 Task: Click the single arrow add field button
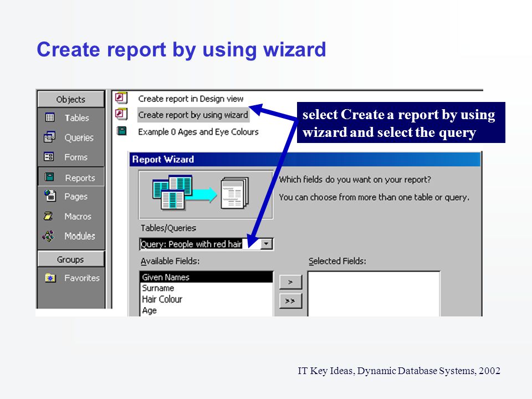pos(290,282)
